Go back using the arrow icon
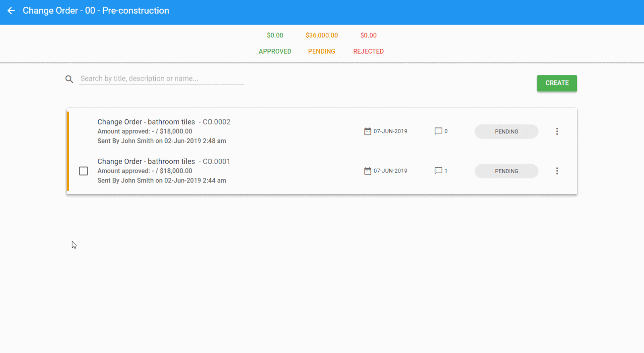644x353 pixels. pyautogui.click(x=11, y=10)
